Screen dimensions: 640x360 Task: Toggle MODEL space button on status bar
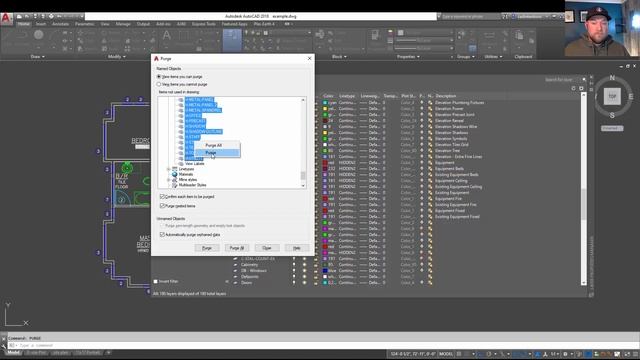[446, 354]
